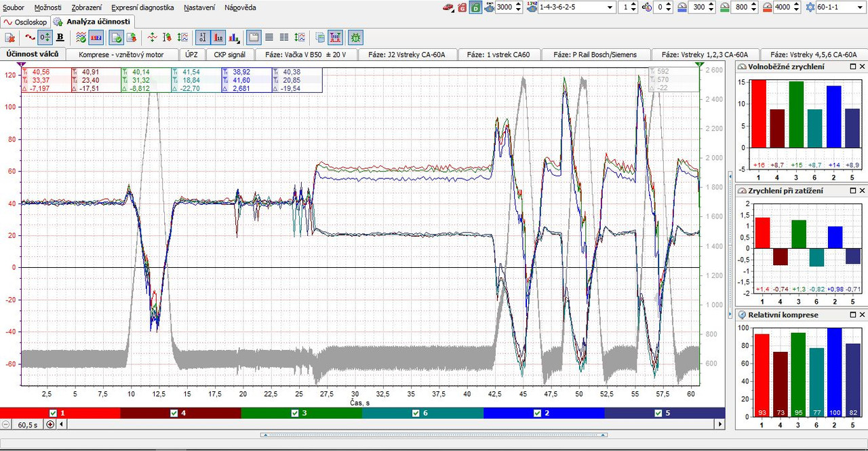Image resolution: width=868 pixels, height=451 pixels.
Task: Switch to Komprese - vznětový motor tab
Action: coord(123,54)
